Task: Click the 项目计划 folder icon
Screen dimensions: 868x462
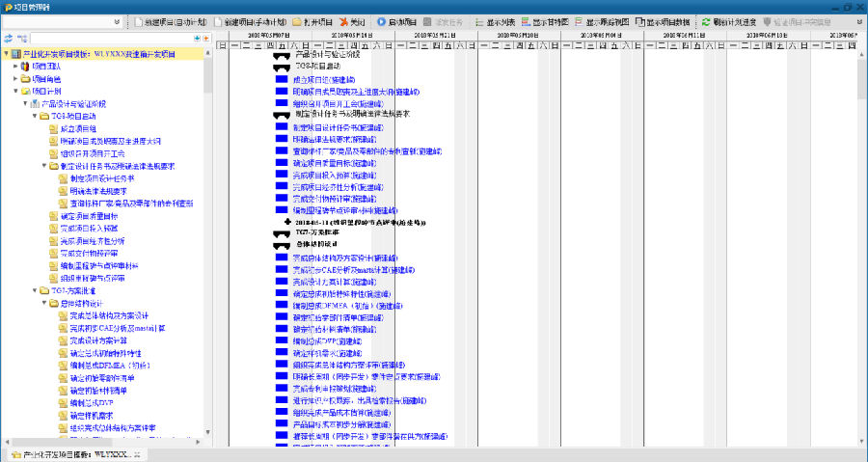Action: (25, 92)
